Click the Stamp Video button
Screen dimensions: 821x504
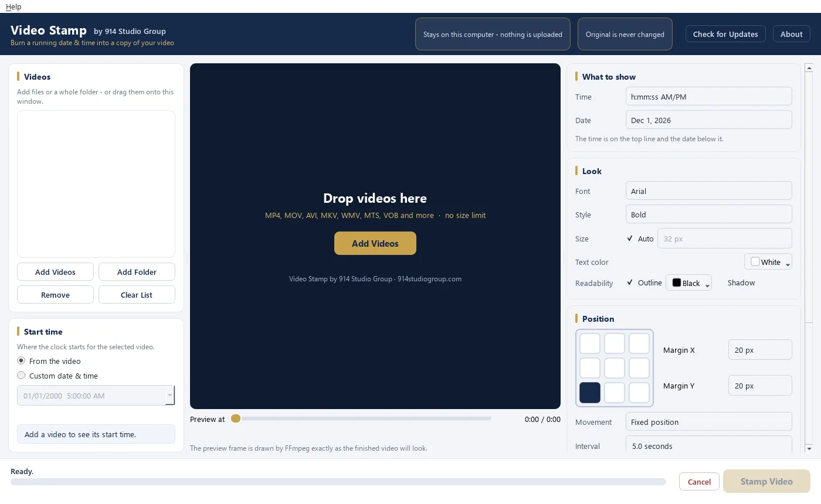766,481
